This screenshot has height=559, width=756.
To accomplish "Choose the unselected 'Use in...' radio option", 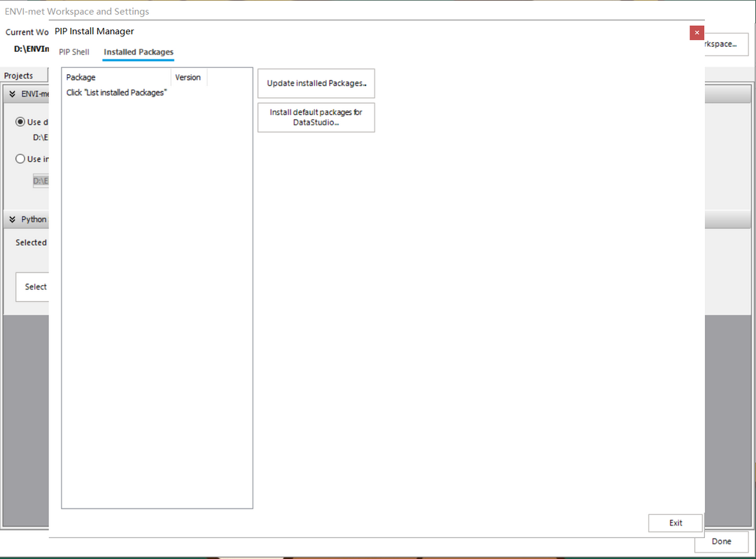I will point(20,159).
